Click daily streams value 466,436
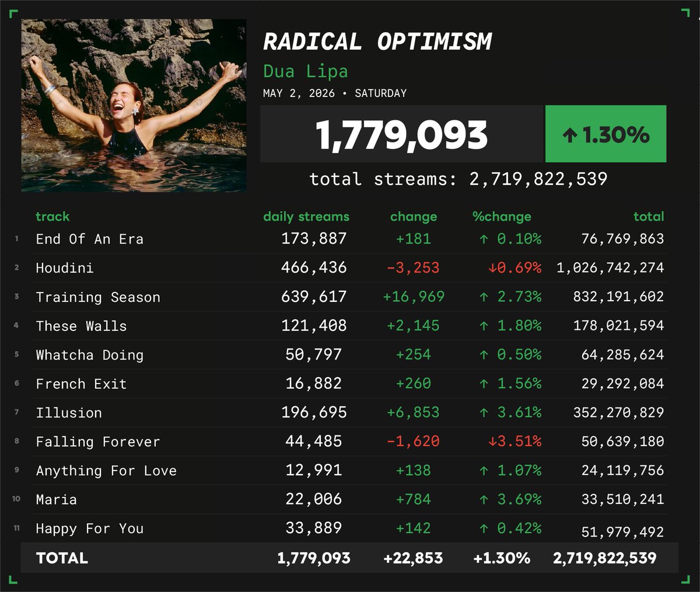 coord(314,268)
